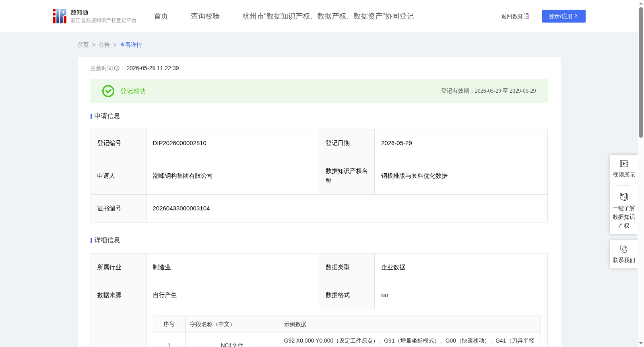The width and height of the screenshot is (644, 347).
Task: Click the 联系我们 phone icon
Action: [624, 249]
